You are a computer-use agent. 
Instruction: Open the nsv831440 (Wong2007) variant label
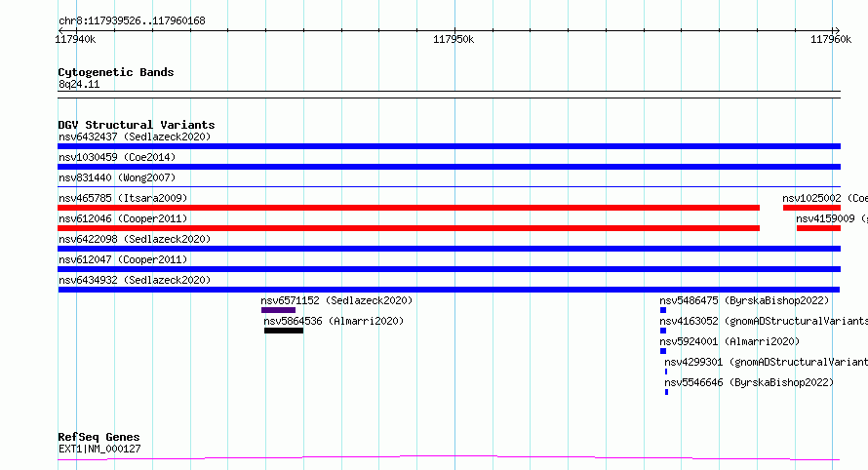pos(117,177)
